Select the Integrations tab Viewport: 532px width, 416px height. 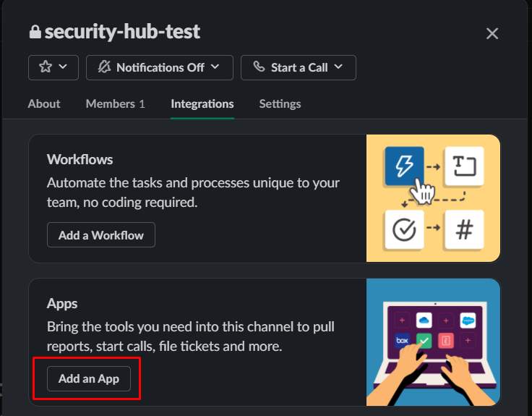tap(202, 104)
